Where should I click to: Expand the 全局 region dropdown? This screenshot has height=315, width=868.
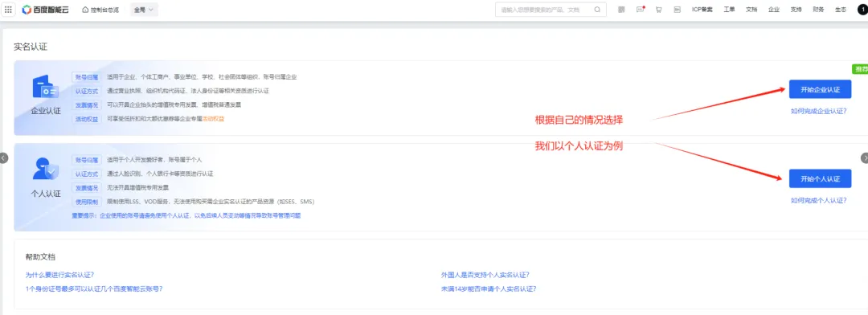point(143,10)
